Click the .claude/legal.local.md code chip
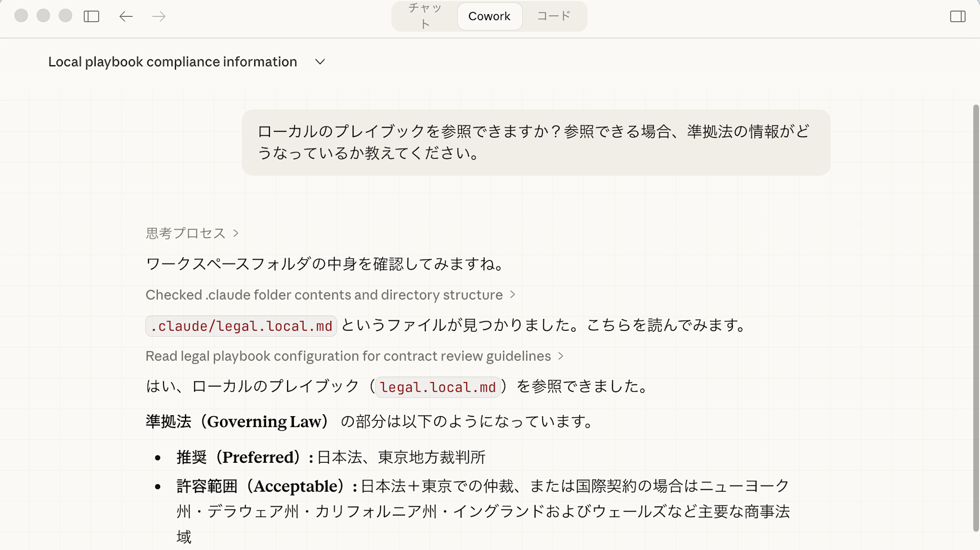This screenshot has height=550, width=980. tap(241, 325)
